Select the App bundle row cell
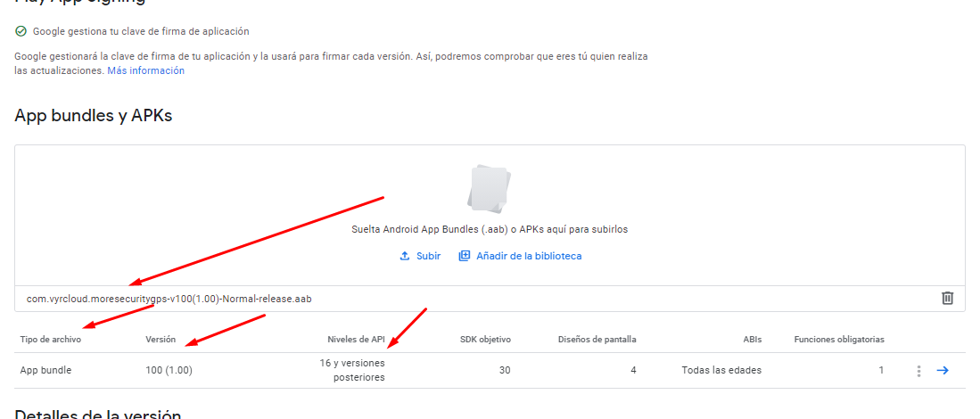 [x=45, y=371]
